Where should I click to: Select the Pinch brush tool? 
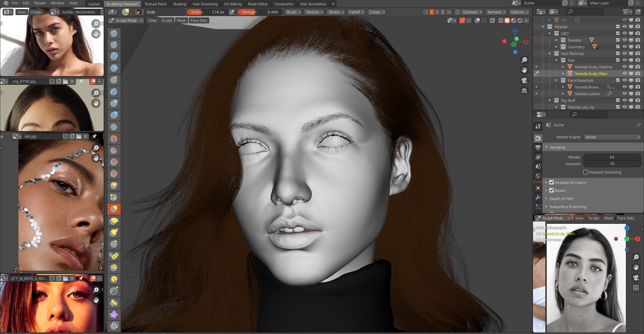pyautogui.click(x=114, y=197)
